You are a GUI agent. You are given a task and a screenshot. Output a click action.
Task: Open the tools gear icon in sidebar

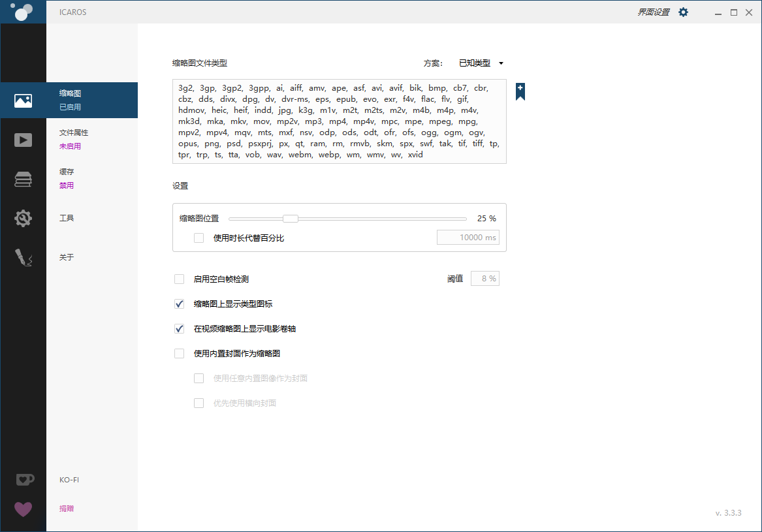(x=23, y=219)
